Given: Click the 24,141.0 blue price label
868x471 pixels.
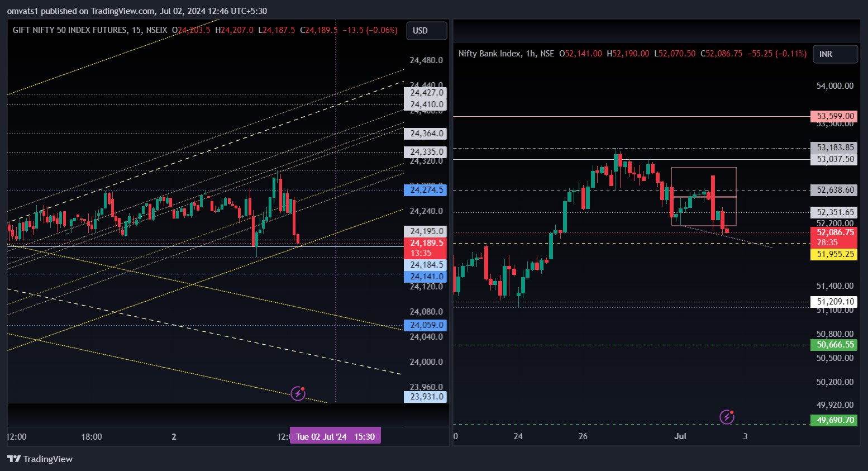Looking at the screenshot, I should (427, 277).
